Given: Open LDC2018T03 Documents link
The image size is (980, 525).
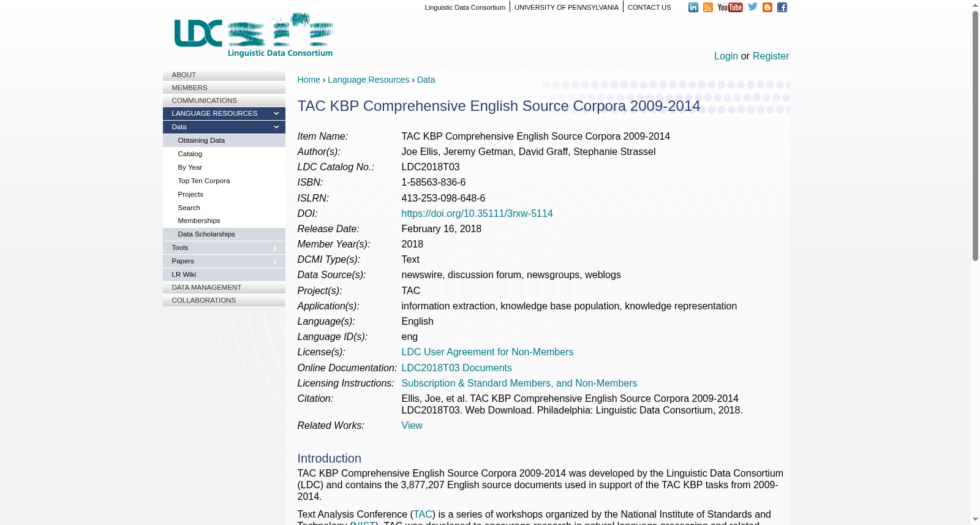Looking at the screenshot, I should (456, 368).
